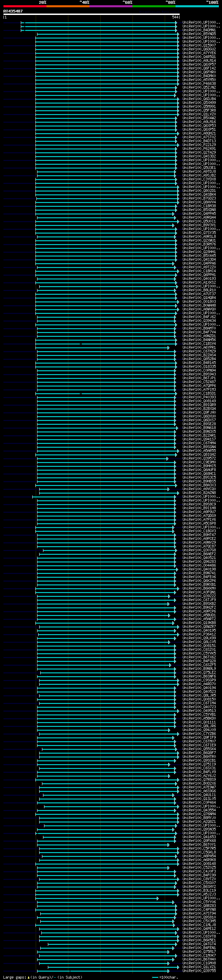
Task: Click the UniRef100_B9N741 label
Action: [199, 573]
